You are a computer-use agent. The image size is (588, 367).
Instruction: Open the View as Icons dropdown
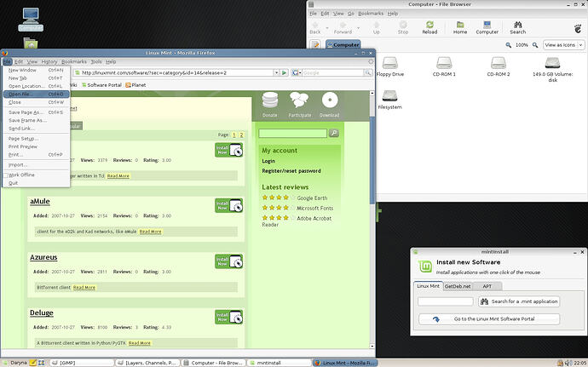562,44
